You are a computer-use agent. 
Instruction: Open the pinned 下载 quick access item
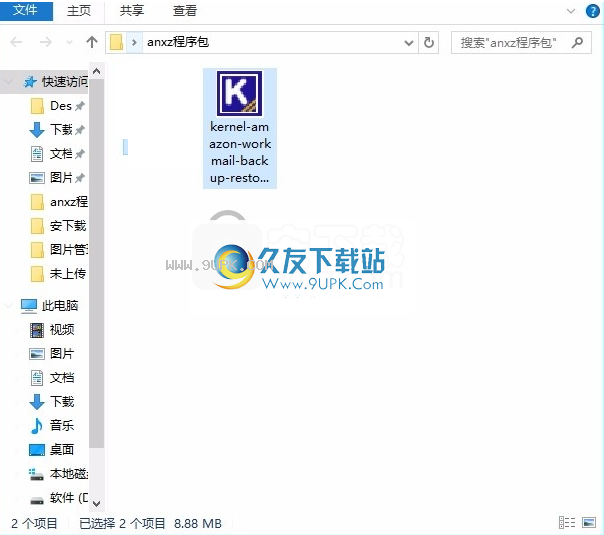pos(61,129)
